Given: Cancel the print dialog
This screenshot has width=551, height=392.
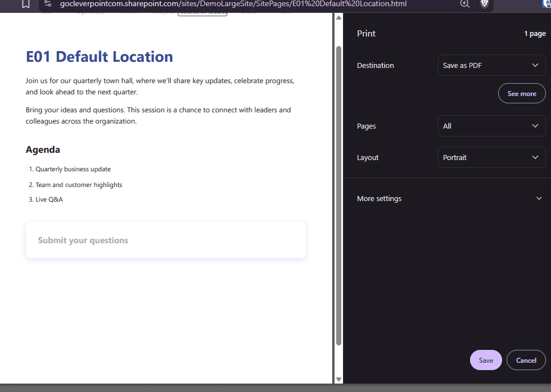Looking at the screenshot, I should click(x=526, y=361).
